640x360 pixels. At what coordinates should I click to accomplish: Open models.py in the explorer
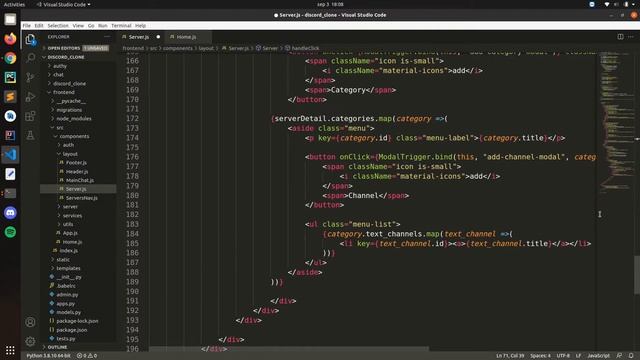pos(69,312)
